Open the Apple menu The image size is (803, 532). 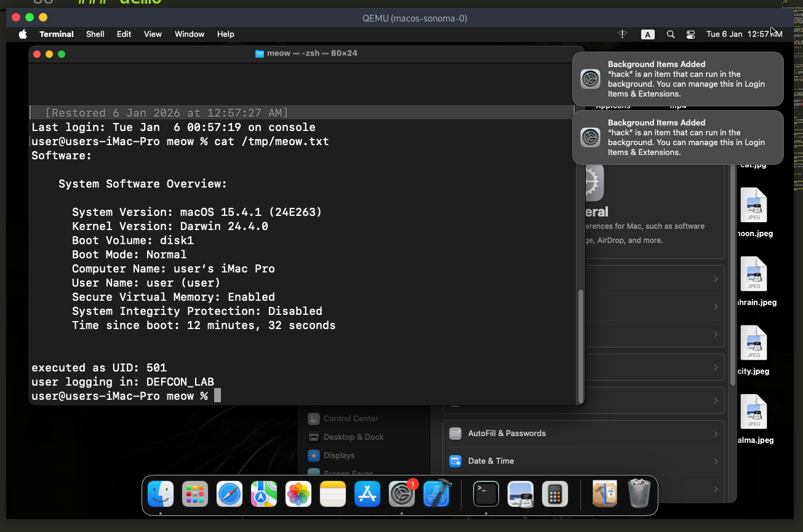click(23, 34)
